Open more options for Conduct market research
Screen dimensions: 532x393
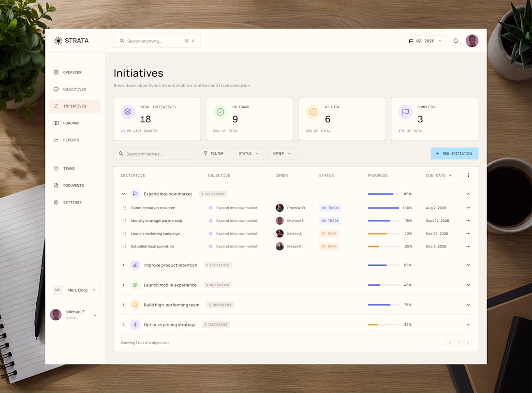(468, 208)
